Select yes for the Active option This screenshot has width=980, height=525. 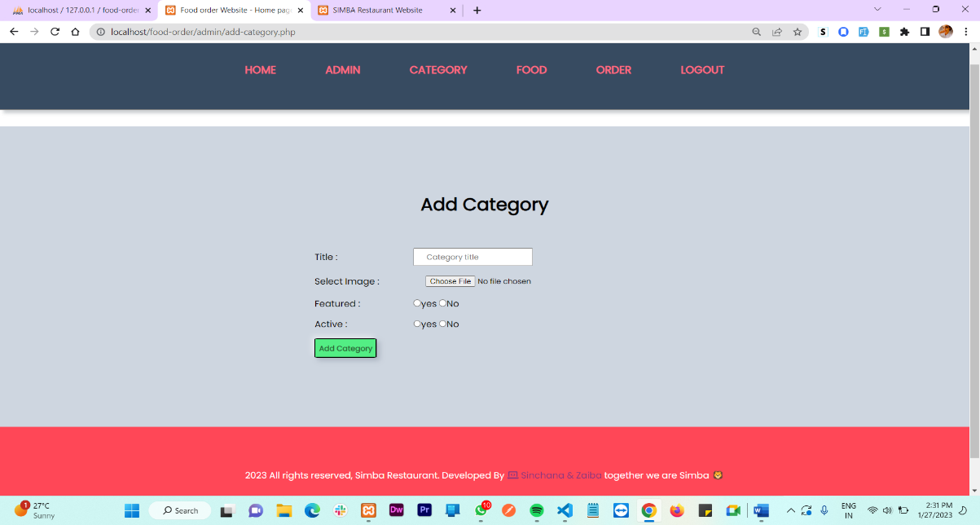point(416,324)
